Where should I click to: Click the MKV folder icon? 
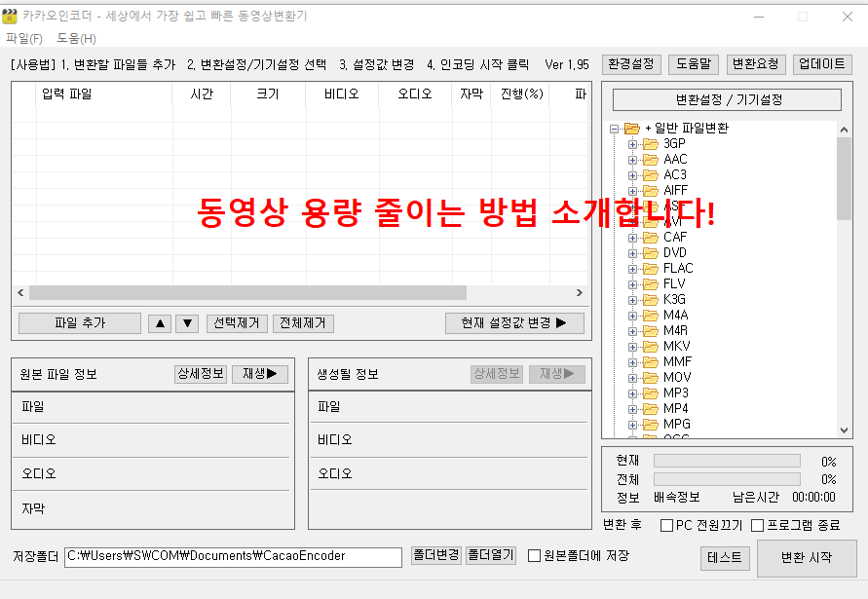(649, 346)
